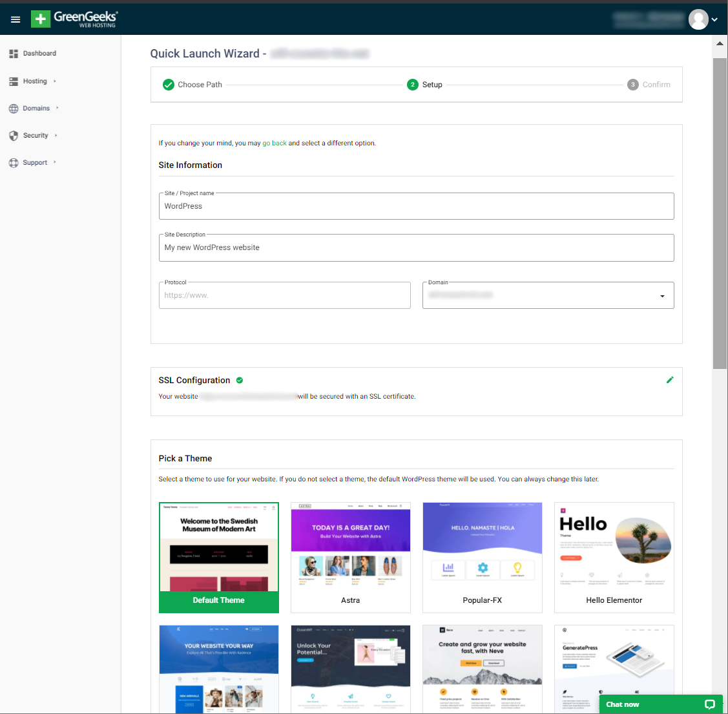728x714 pixels.
Task: Select the GeneratePress theme
Action: pyautogui.click(x=614, y=660)
